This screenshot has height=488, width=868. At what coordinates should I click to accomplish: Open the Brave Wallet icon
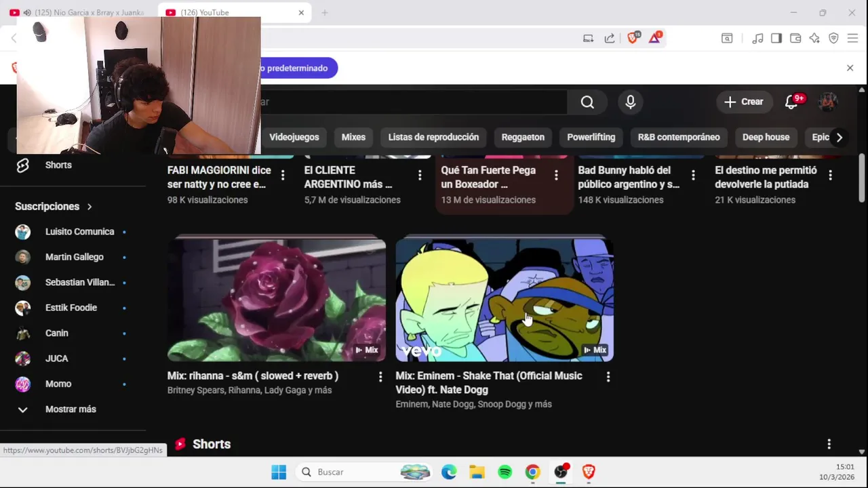[x=795, y=38]
